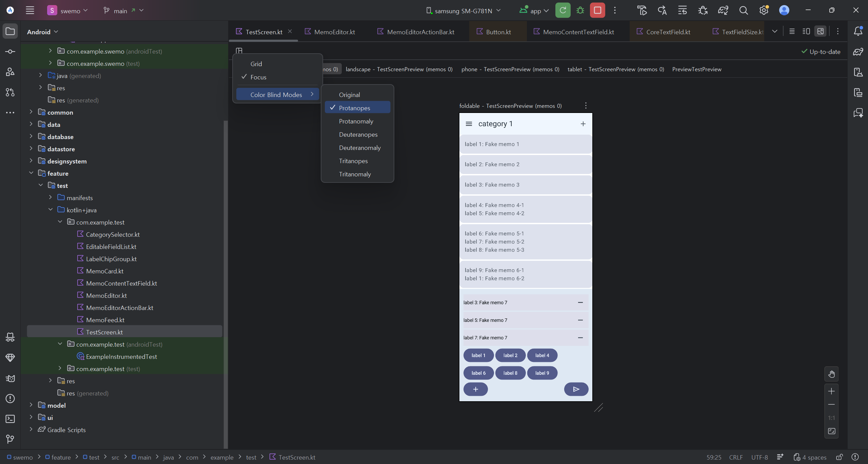The width and height of the screenshot is (868, 464).
Task: Choose Original color blind mode
Action: pos(349,95)
